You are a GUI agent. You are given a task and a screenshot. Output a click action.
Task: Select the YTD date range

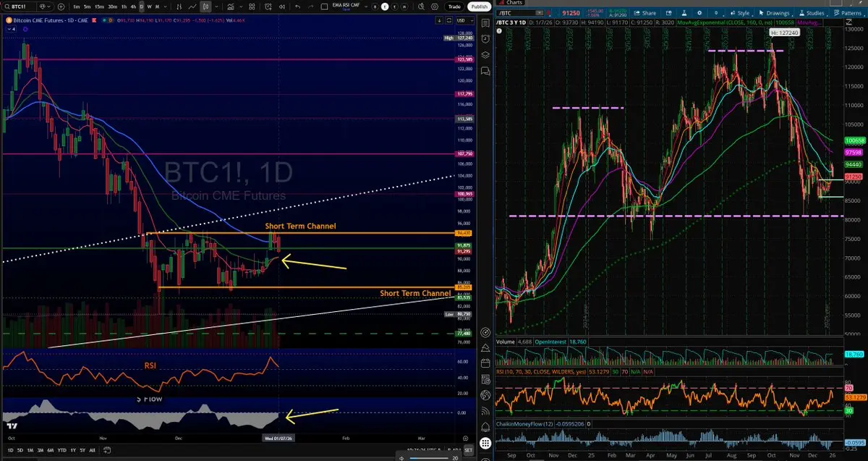(x=62, y=450)
